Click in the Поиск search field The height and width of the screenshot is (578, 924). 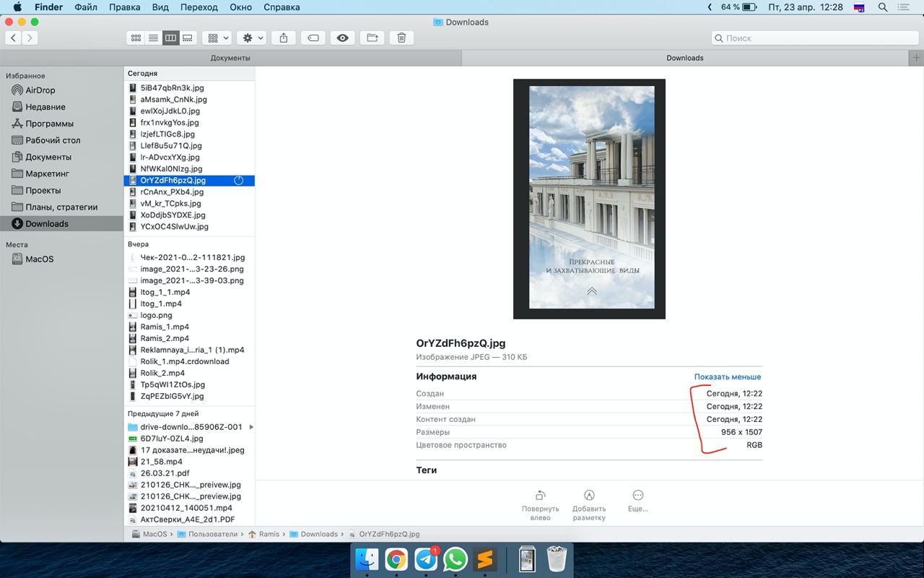point(814,38)
